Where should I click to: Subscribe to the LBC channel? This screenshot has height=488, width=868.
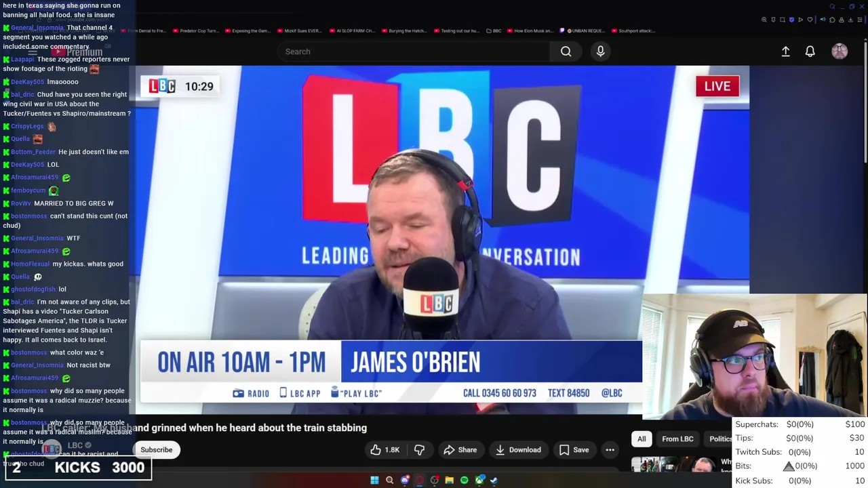tap(157, 449)
